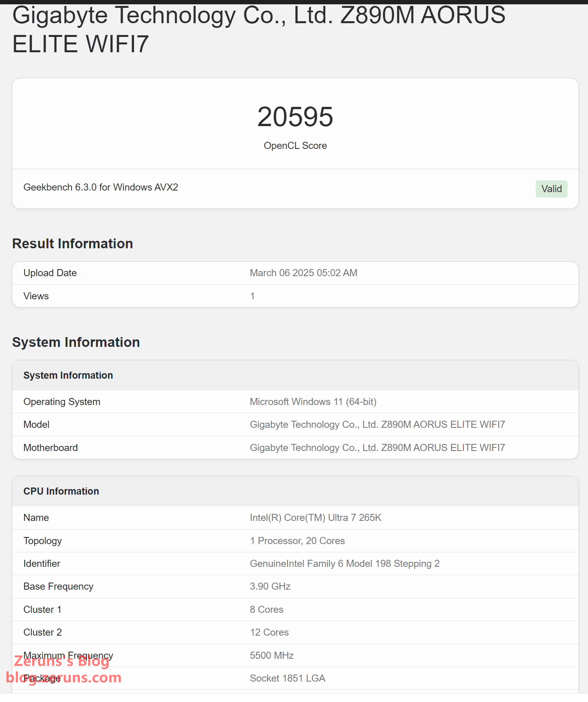Select the 8 Cores value

[x=267, y=610]
